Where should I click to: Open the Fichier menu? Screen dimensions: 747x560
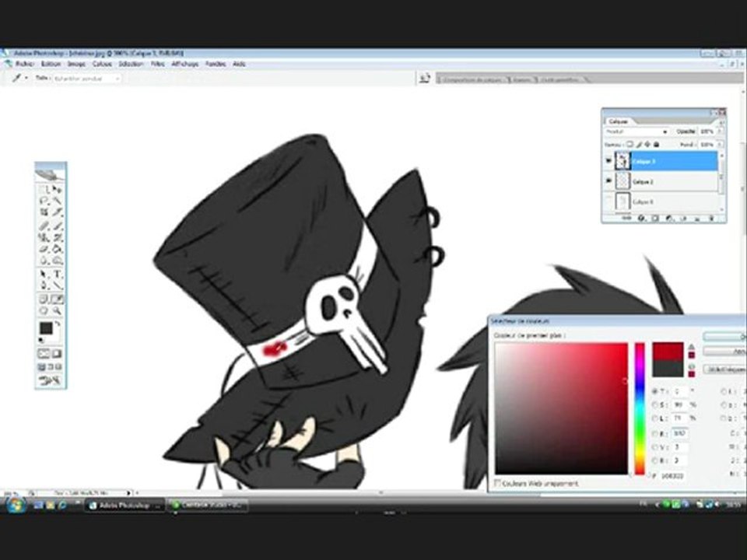(x=25, y=64)
